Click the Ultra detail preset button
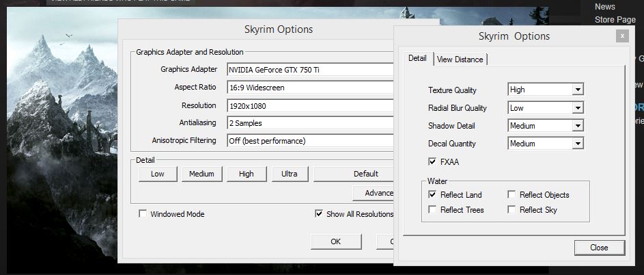This screenshot has width=644, height=275. (x=290, y=174)
